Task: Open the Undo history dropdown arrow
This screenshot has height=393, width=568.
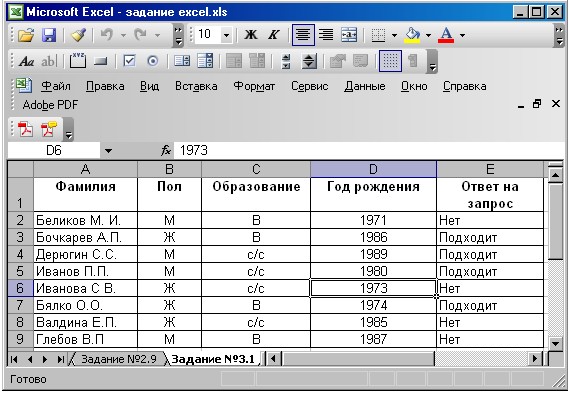Action: (124, 35)
